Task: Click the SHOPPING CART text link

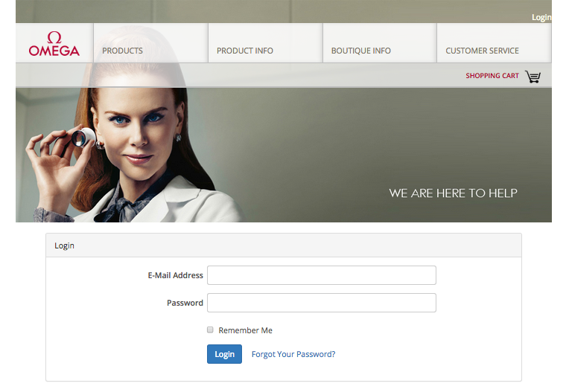Action: [492, 76]
